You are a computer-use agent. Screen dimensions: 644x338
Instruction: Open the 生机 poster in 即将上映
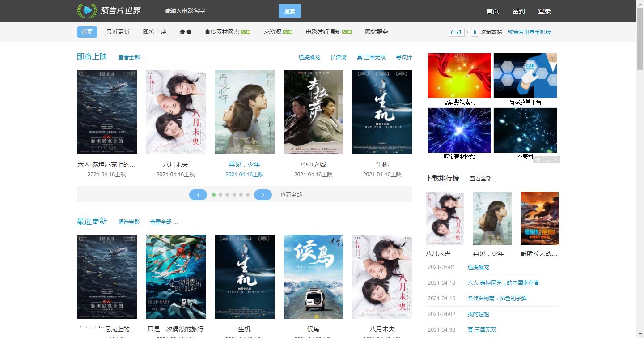pyautogui.click(x=382, y=112)
